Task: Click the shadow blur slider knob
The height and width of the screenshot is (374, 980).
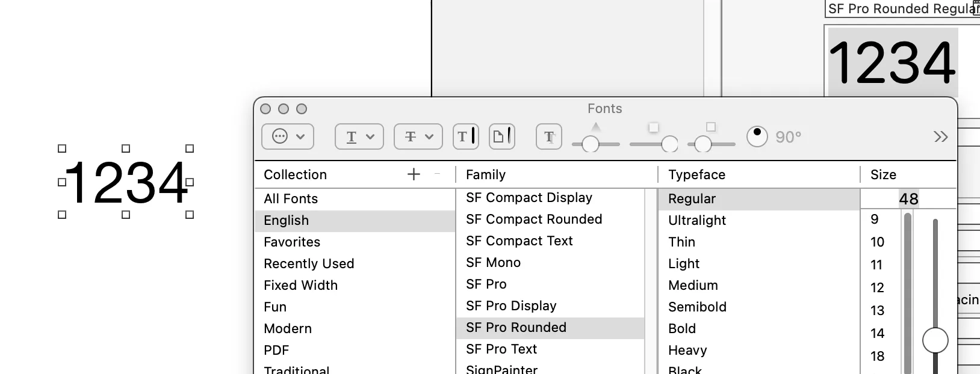Action: click(x=669, y=144)
